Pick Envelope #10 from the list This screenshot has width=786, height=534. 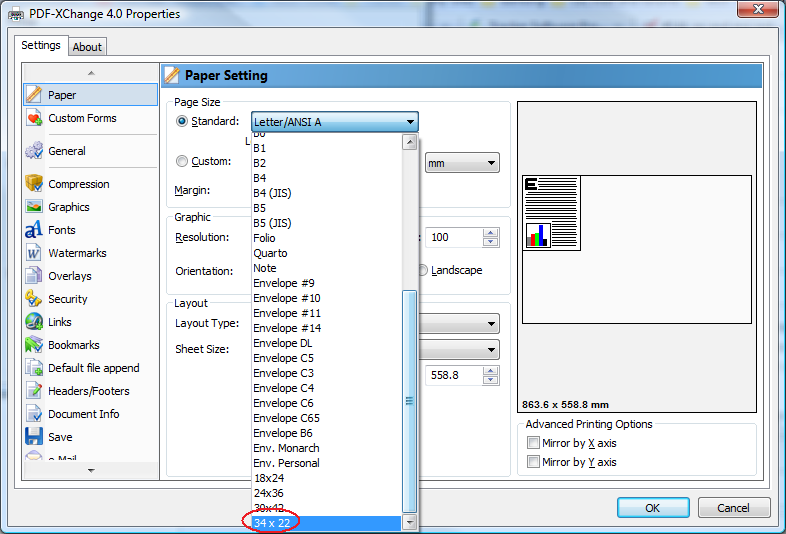point(326,298)
